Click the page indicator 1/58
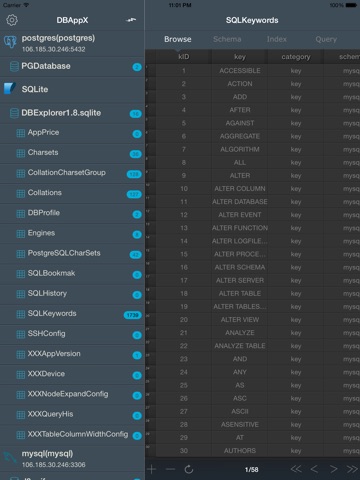Screen dimensions: 360x480 (252, 470)
